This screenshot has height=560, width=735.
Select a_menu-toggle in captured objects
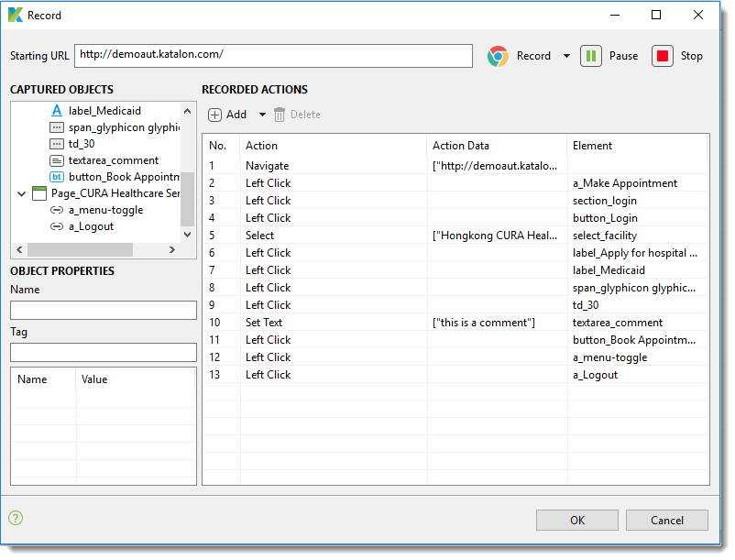tap(105, 210)
